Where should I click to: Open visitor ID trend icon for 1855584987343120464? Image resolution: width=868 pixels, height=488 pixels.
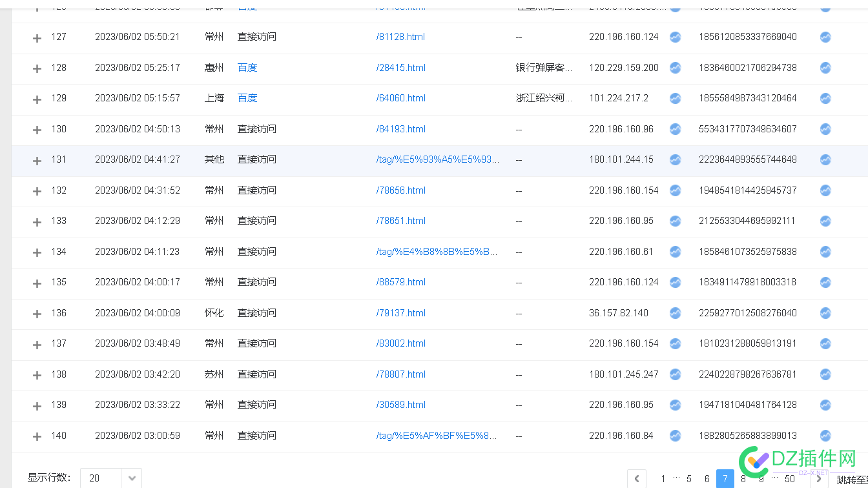pyautogui.click(x=825, y=98)
